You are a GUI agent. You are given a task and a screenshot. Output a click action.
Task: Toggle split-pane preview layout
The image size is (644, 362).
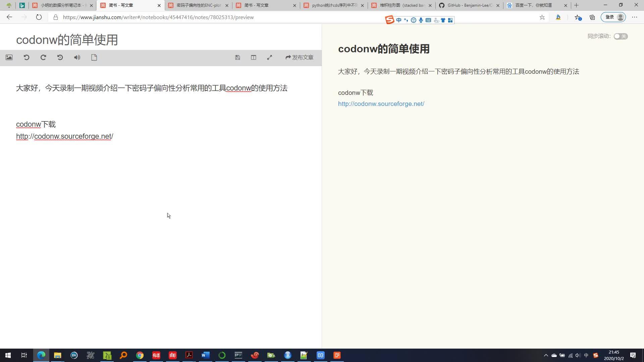(254, 57)
